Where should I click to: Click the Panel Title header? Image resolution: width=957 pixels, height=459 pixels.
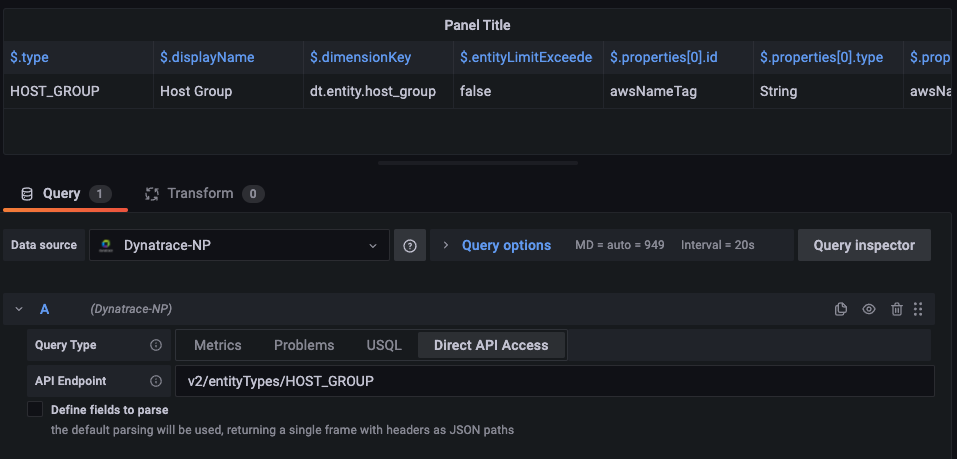click(x=477, y=25)
